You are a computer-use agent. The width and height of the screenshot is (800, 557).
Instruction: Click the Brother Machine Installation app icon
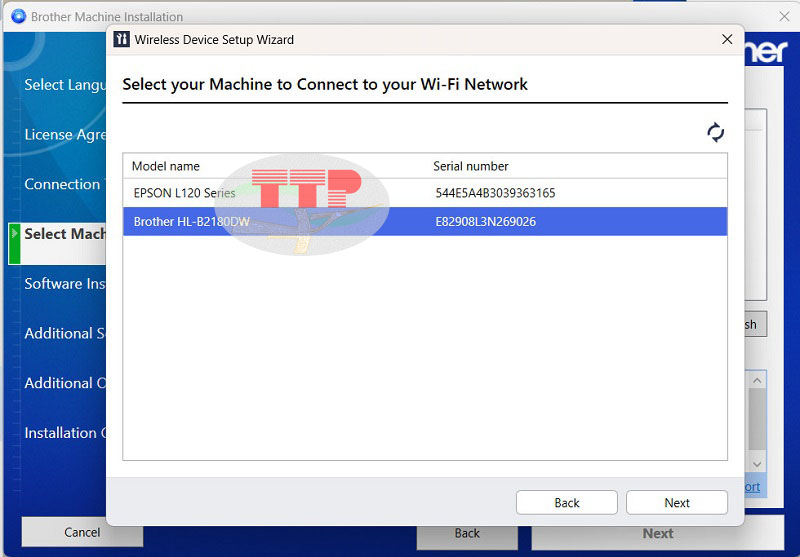[x=18, y=16]
